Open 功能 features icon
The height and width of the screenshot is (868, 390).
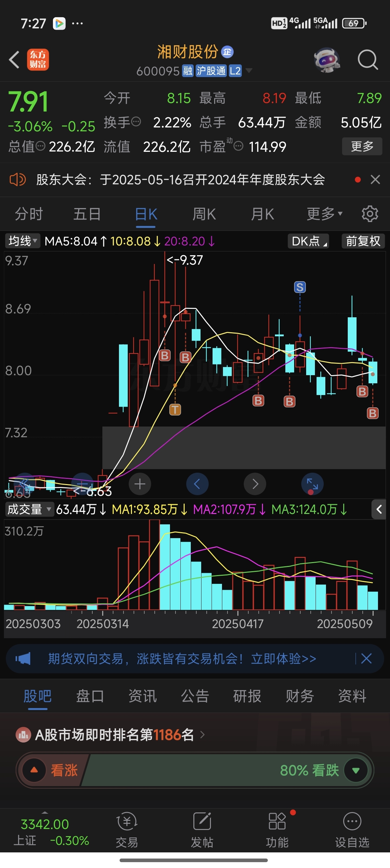tap(277, 830)
